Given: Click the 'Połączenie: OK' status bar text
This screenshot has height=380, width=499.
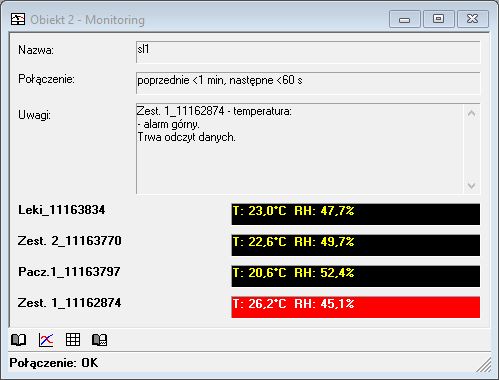Looking at the screenshot, I should pyautogui.click(x=54, y=363).
